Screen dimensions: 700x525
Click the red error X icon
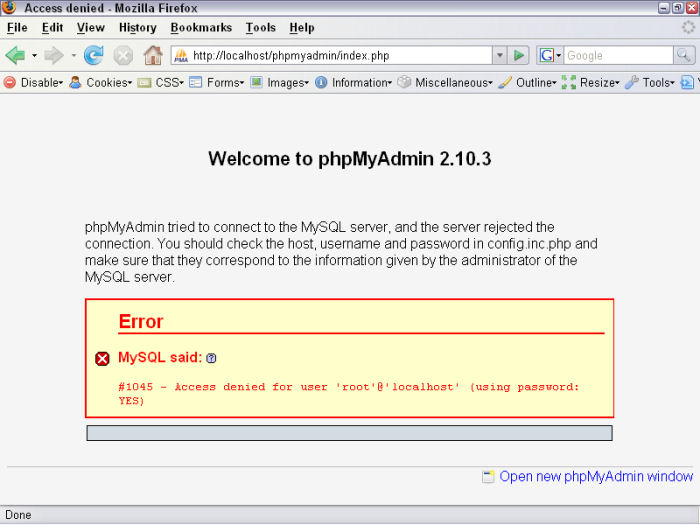(102, 358)
